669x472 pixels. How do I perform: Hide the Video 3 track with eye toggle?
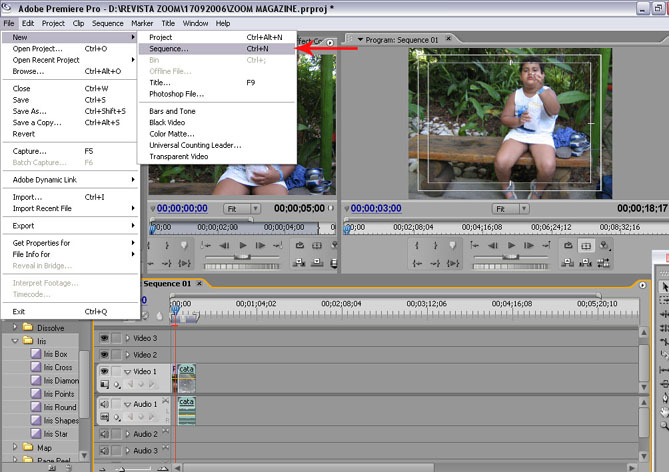(104, 338)
